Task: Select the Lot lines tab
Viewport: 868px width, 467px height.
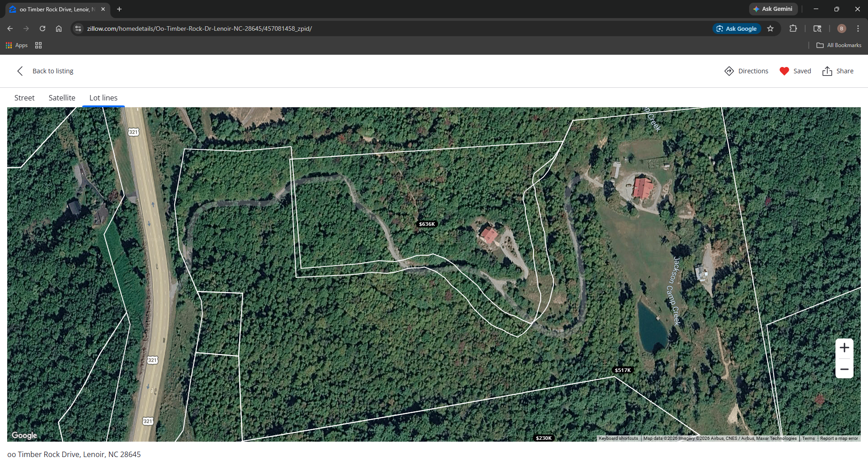Action: click(104, 98)
